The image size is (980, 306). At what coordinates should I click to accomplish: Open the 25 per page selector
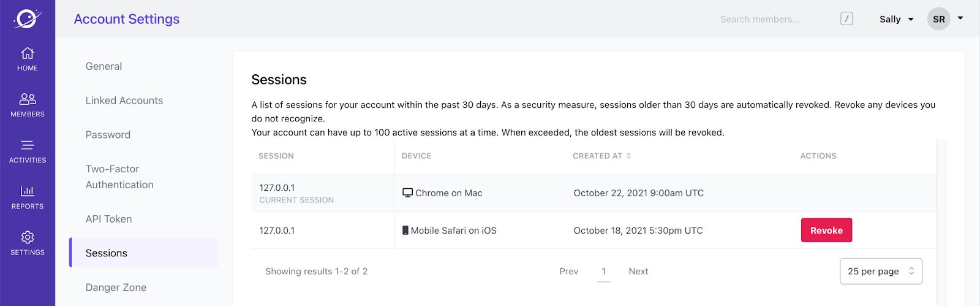881,271
